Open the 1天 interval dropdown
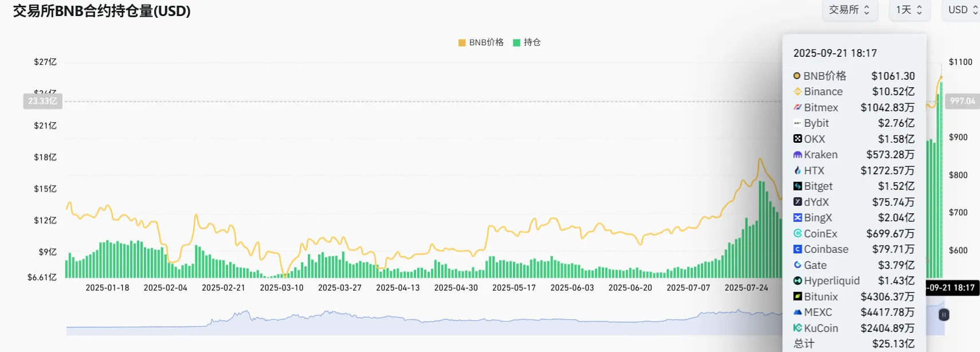This screenshot has height=352, width=980. click(x=909, y=10)
